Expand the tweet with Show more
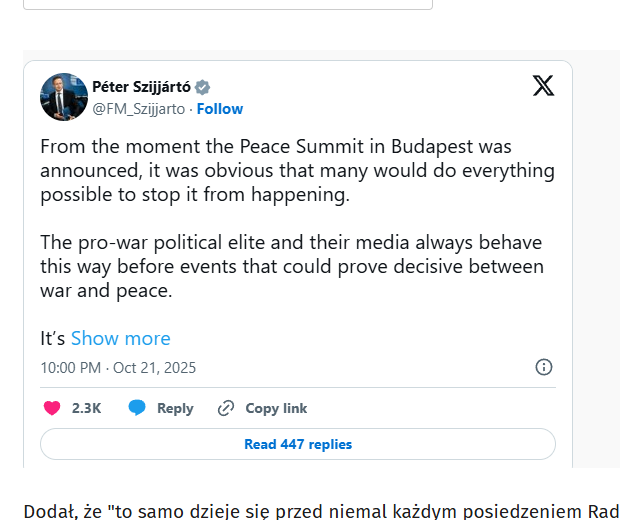 click(120, 338)
